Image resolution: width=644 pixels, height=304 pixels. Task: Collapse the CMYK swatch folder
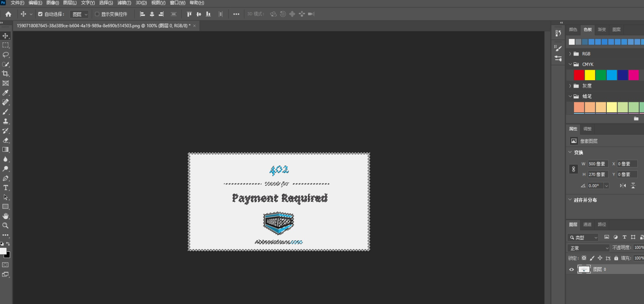(x=570, y=64)
